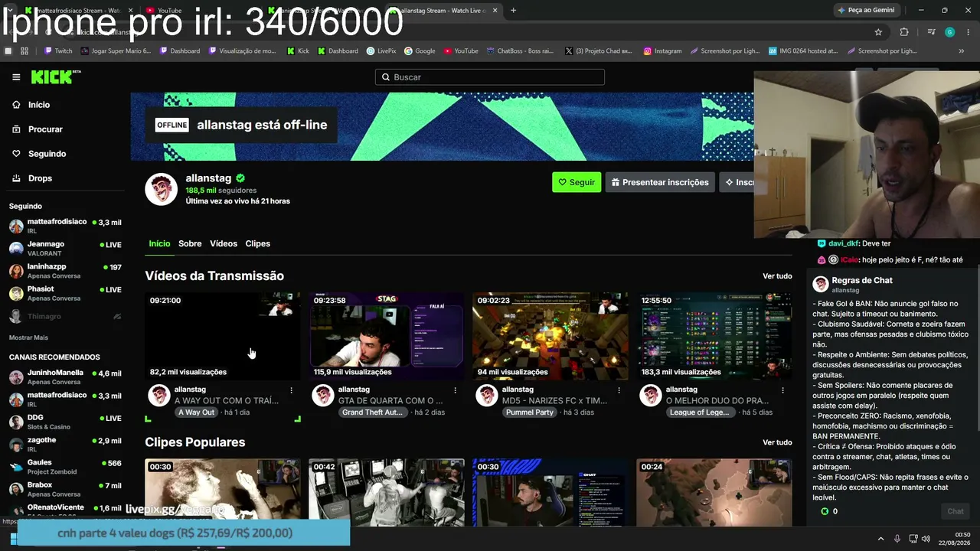Open the ChatBoss bookmark
This screenshot has width=980, height=551.
(x=519, y=51)
